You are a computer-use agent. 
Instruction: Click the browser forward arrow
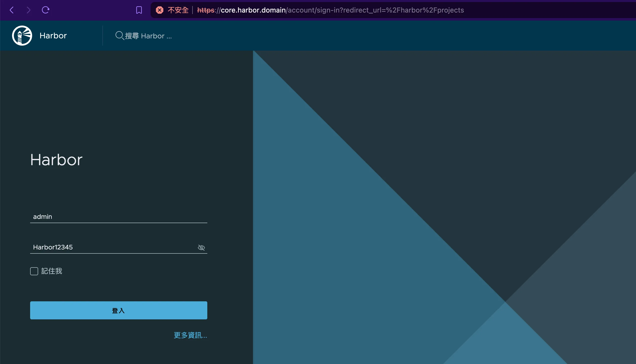click(x=28, y=10)
